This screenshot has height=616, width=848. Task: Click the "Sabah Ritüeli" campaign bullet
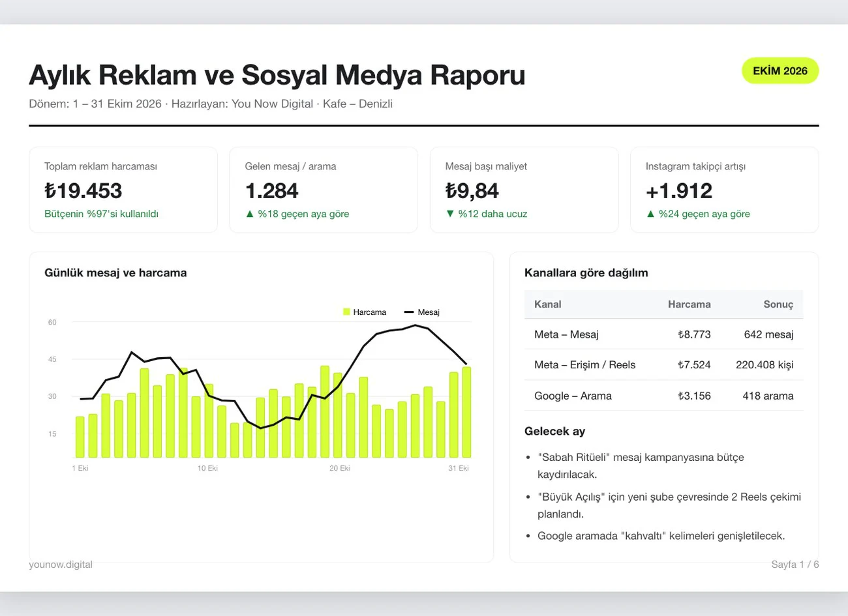tap(641, 466)
